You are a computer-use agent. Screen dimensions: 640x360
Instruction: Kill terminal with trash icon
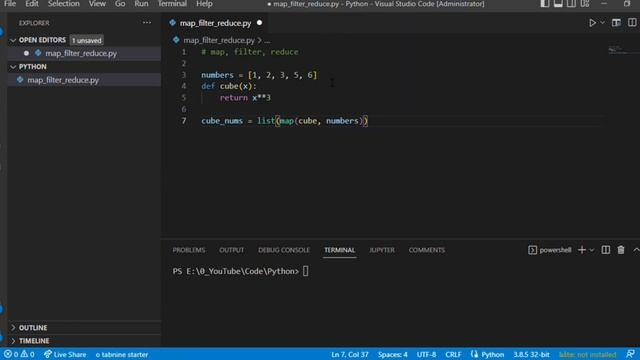[621, 250]
